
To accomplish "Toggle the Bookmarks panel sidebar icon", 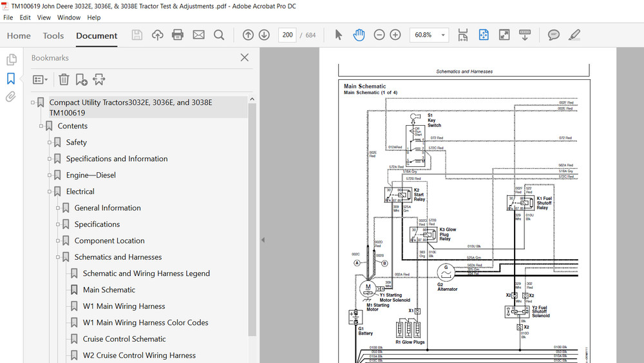I will point(11,78).
